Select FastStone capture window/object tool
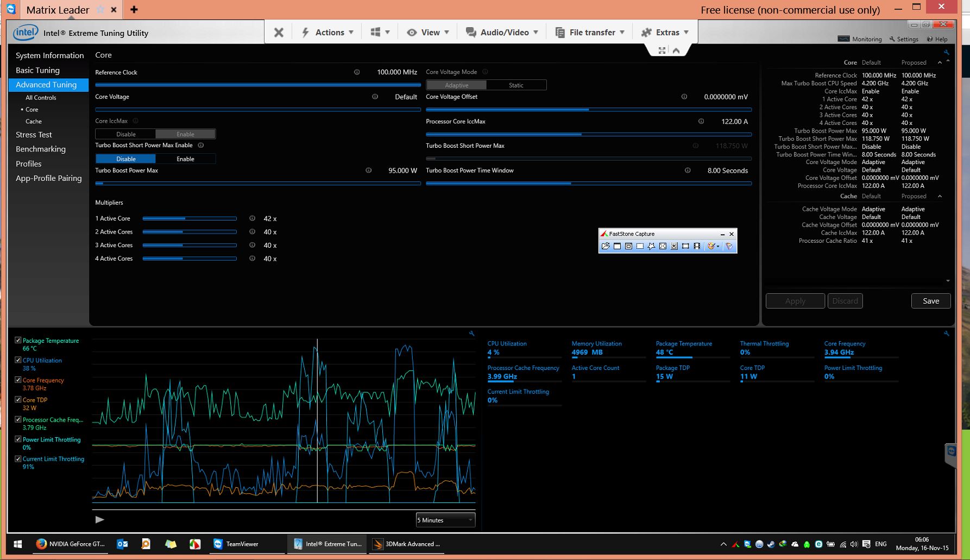The image size is (970, 560). click(x=628, y=246)
